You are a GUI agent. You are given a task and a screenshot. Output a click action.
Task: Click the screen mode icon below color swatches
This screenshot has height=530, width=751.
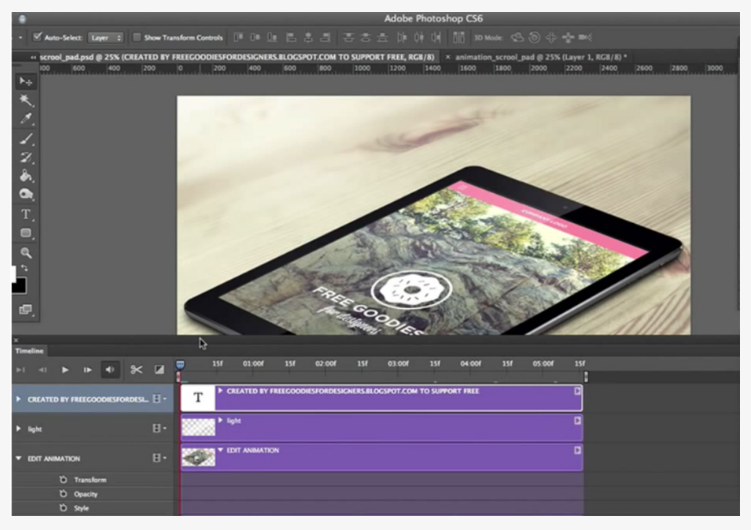pos(25,310)
